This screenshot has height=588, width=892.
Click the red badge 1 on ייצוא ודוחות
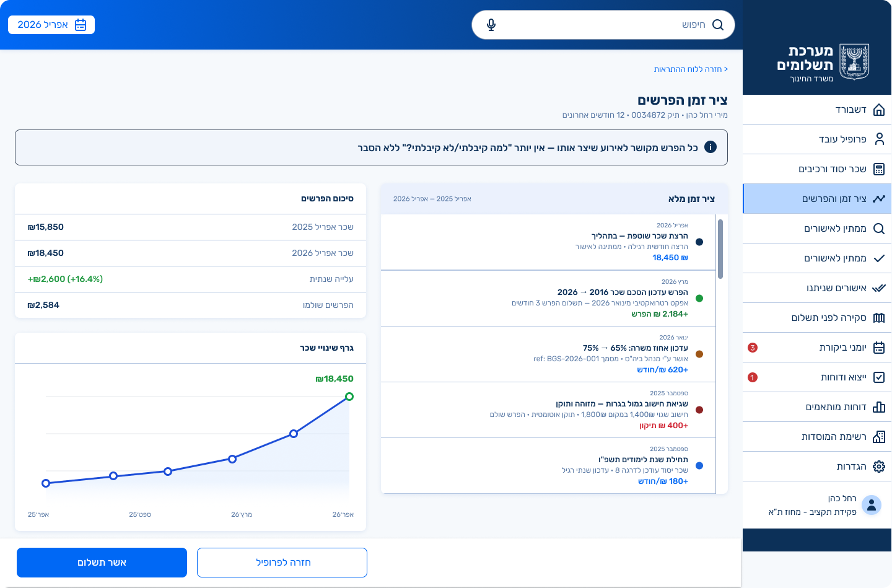pos(753,377)
